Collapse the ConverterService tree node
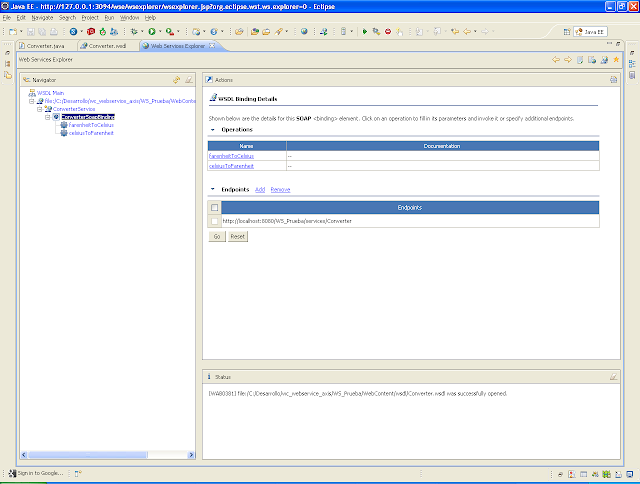640x484 pixels. [x=40, y=109]
